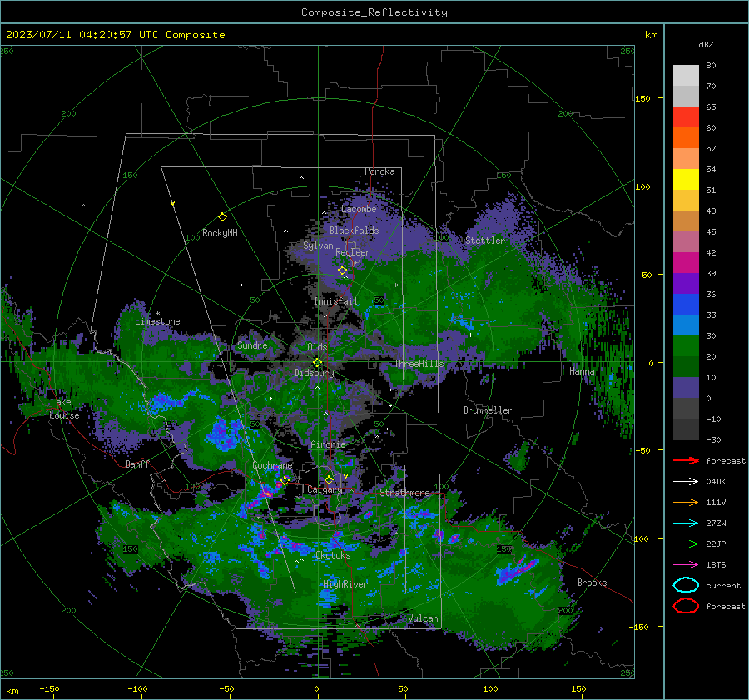Click the Okotoks label
This screenshot has height=700, width=749.
[333, 555]
